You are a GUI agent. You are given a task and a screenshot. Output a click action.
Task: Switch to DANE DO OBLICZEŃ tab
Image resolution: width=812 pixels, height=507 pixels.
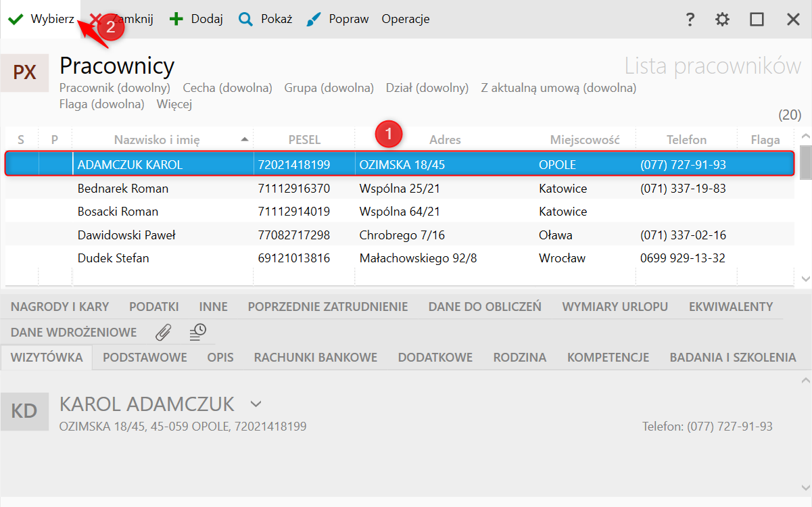click(485, 307)
